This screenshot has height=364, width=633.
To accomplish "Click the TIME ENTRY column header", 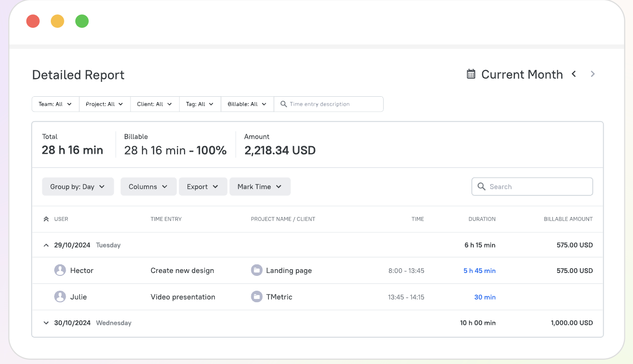I will tap(166, 219).
